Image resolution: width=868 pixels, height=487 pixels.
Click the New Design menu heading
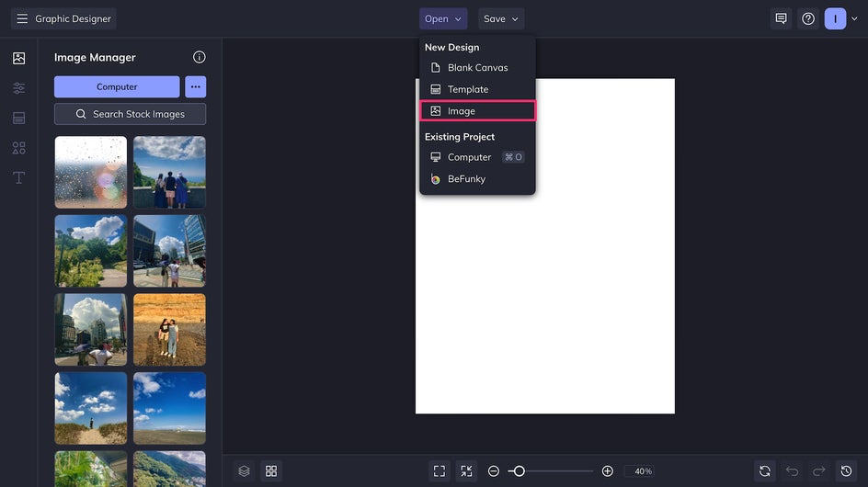point(451,47)
